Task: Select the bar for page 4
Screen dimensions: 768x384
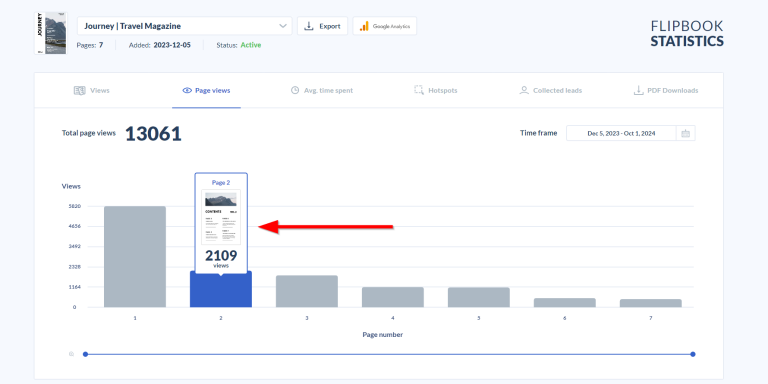Action: pos(393,297)
